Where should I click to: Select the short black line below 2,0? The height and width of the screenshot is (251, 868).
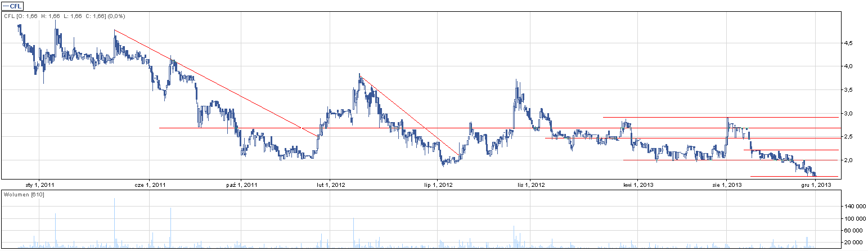(794, 176)
